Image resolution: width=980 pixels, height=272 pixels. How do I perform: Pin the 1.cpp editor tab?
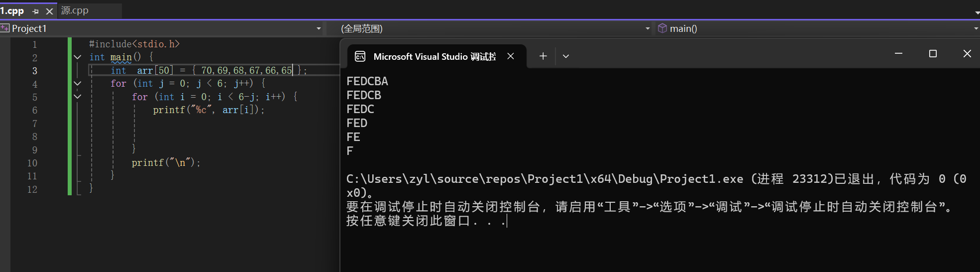35,11
